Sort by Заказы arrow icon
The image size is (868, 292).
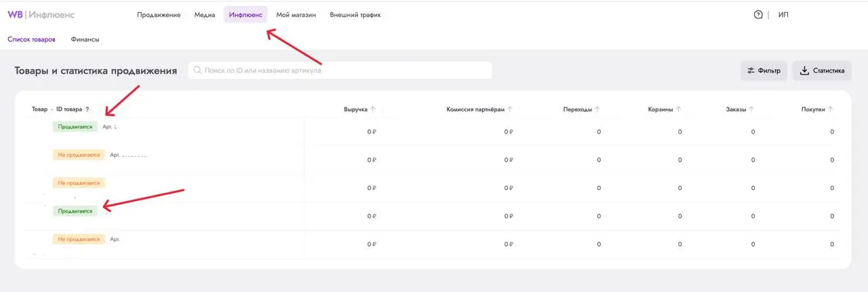pos(751,109)
